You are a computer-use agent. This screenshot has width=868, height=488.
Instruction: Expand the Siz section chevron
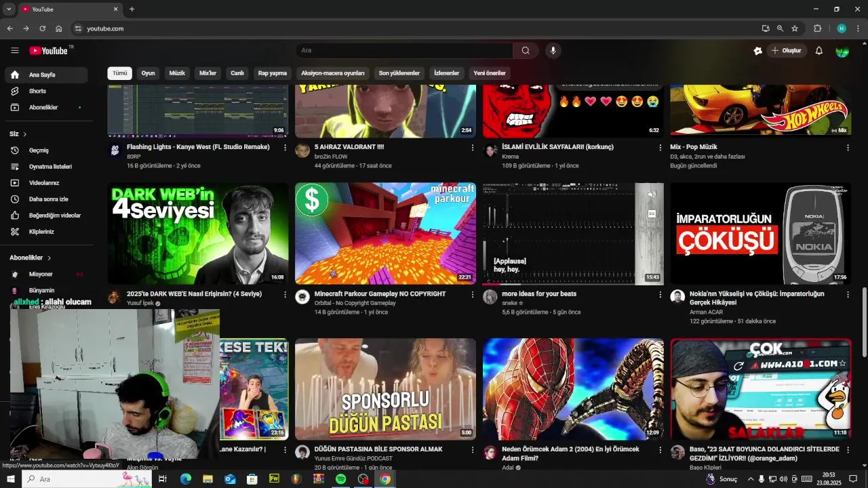25,134
